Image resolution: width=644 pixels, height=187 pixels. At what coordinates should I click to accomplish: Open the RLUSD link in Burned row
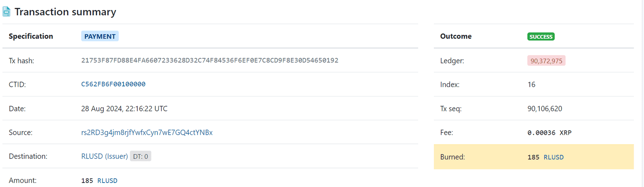pyautogui.click(x=553, y=157)
